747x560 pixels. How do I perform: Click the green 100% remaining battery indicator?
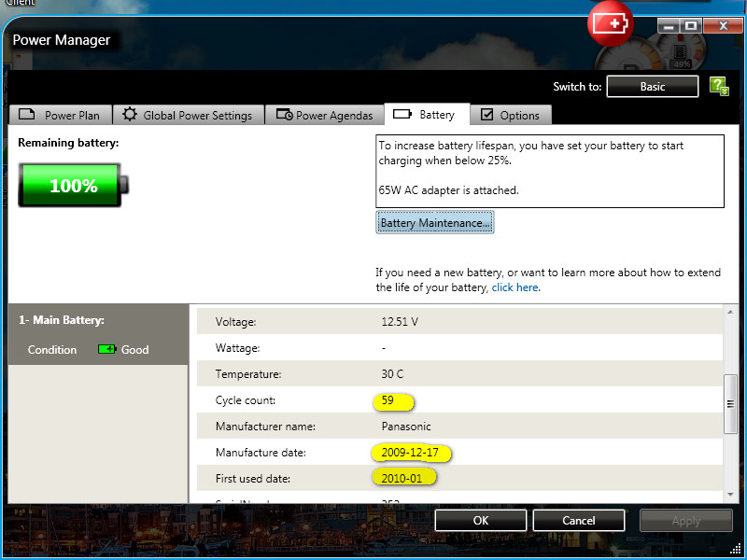(x=71, y=186)
